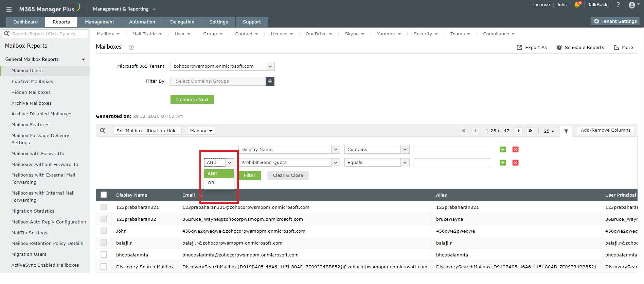Click the License link in header
Viewport: 644px width, 284px height.
(541, 5)
